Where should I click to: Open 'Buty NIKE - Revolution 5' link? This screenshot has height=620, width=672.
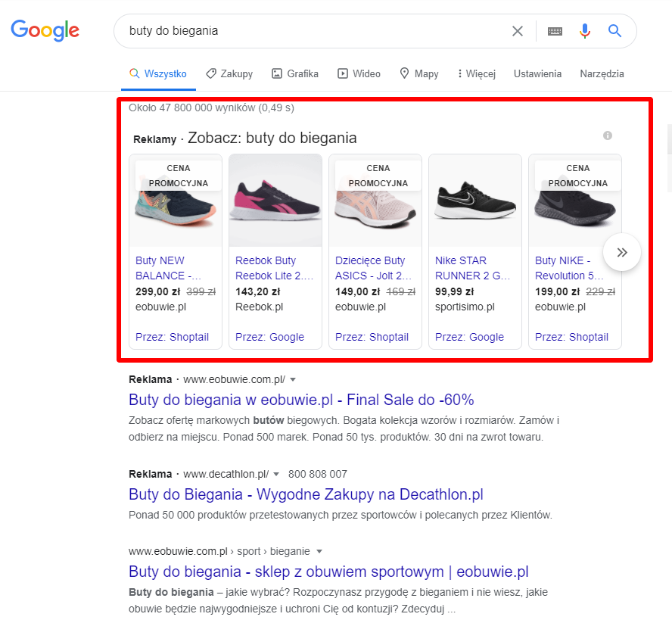569,268
